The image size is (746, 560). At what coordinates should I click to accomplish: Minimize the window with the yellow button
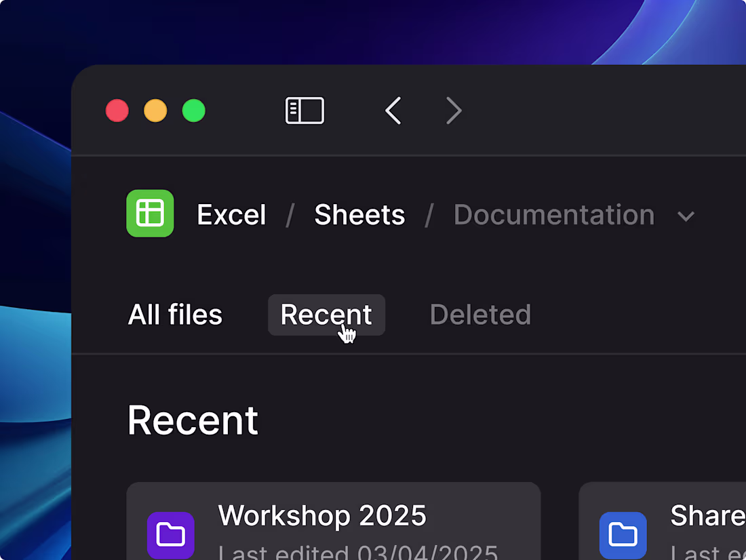coord(155,111)
